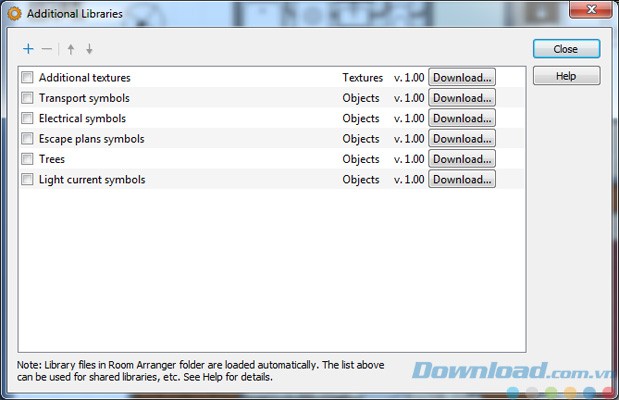Select the Light current symbols row label
Screen dimensions: 619x400
point(92,180)
